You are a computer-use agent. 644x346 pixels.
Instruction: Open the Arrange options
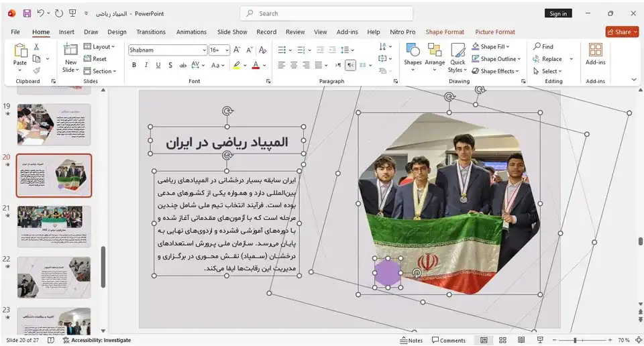pos(435,58)
